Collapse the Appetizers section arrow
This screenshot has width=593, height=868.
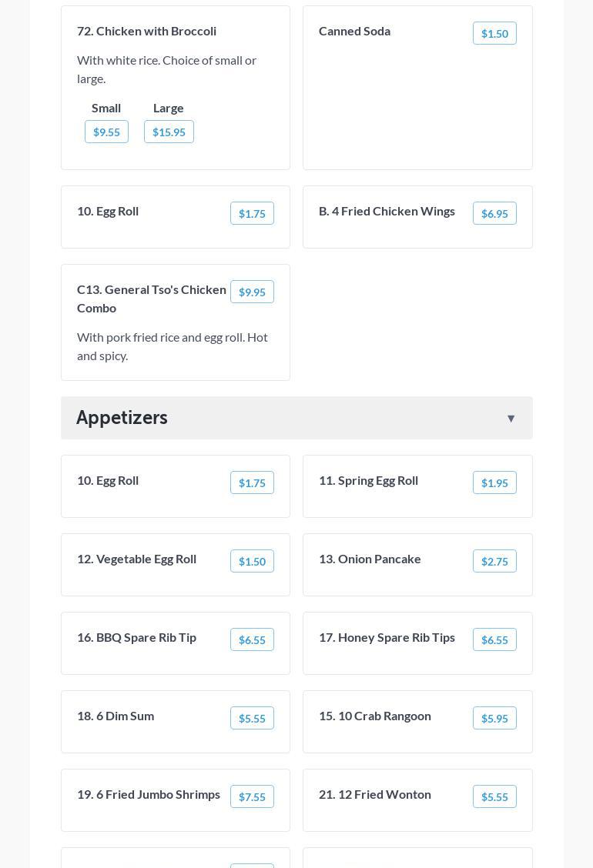511,419
